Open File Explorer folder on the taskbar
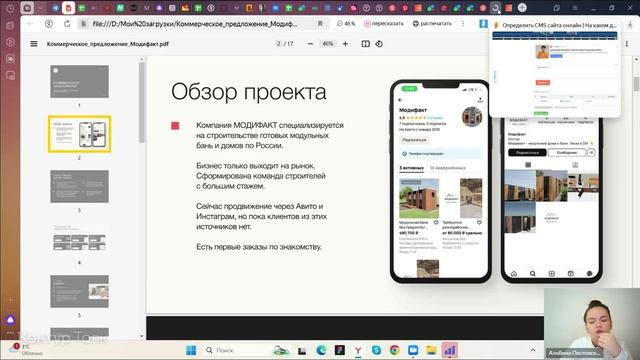The height and width of the screenshot is (360, 640). [x=431, y=350]
